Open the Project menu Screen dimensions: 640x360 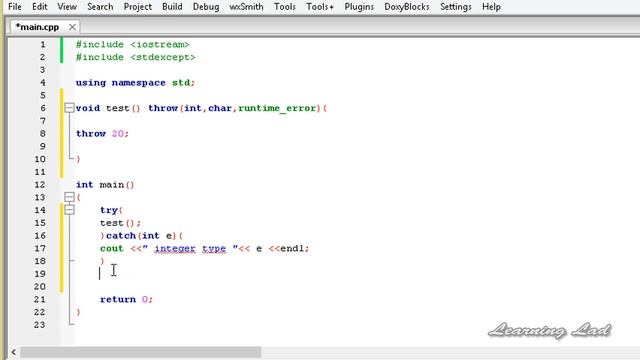[x=138, y=7]
